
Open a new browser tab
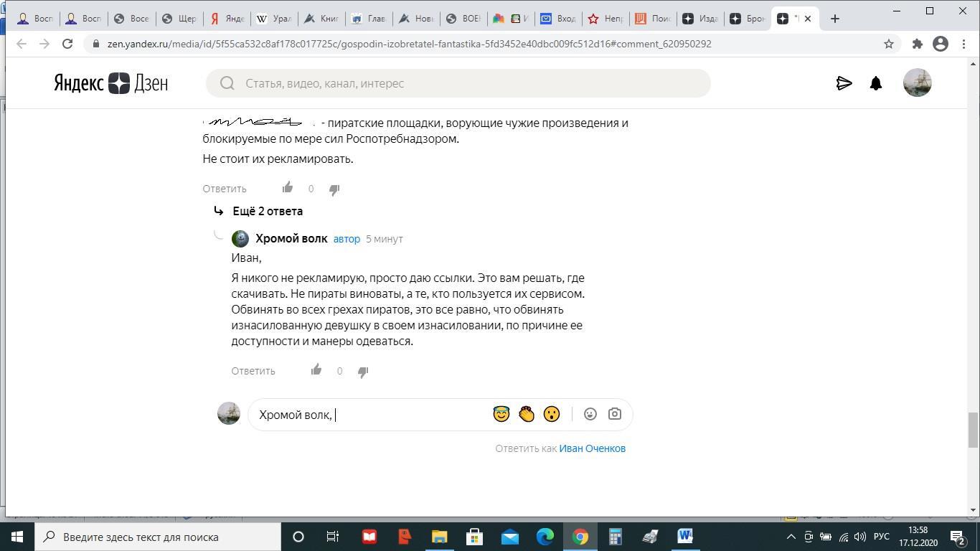[x=835, y=19]
